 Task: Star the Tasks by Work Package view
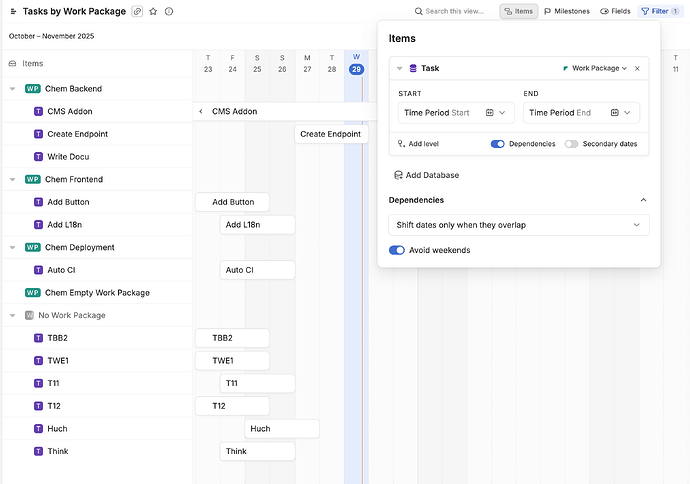pyautogui.click(x=153, y=11)
